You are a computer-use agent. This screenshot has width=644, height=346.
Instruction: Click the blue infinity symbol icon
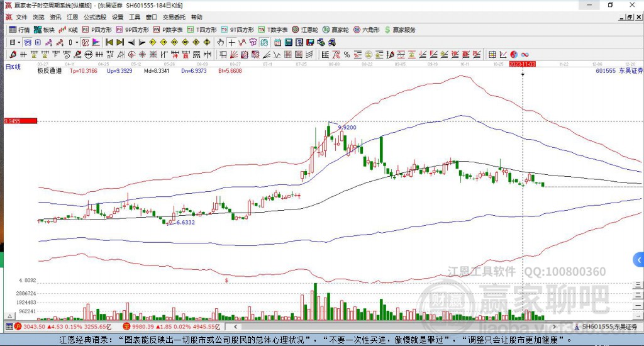[525, 54]
